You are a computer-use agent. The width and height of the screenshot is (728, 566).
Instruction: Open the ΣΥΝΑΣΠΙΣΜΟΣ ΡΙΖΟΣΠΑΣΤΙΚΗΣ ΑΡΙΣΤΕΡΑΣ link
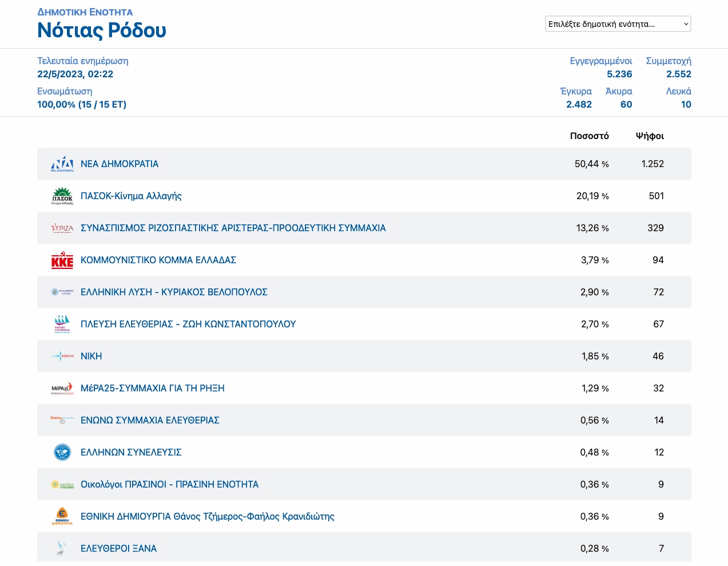[x=233, y=228]
